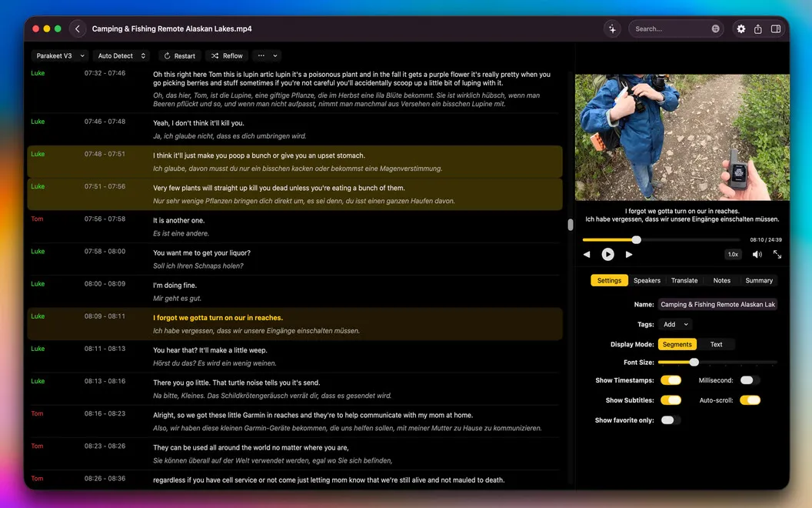Skip to previous segment in player
The image size is (812, 508).
[587, 255]
